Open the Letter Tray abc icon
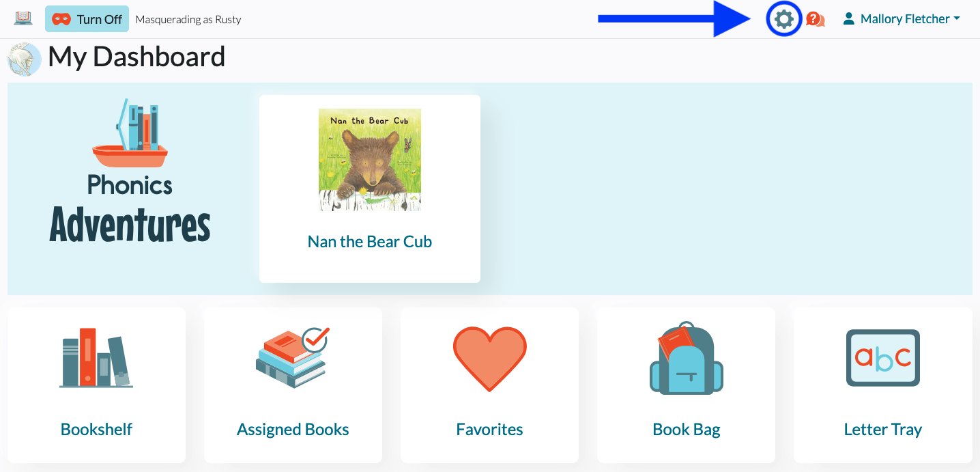 (883, 358)
